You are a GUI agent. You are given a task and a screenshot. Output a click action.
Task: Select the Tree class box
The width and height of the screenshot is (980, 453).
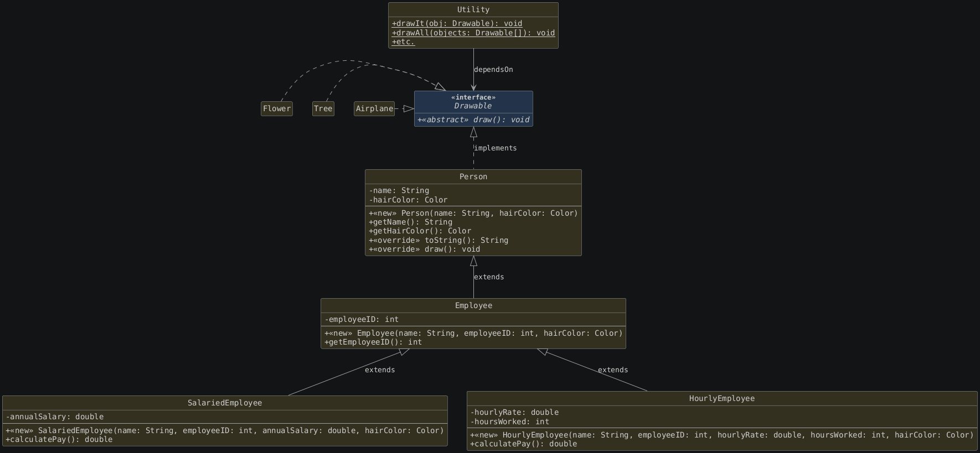(323, 109)
